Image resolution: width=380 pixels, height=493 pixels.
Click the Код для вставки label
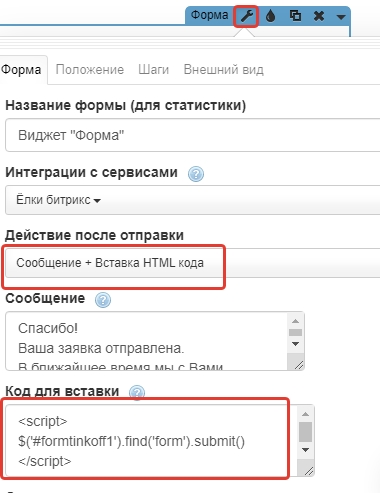click(x=62, y=391)
